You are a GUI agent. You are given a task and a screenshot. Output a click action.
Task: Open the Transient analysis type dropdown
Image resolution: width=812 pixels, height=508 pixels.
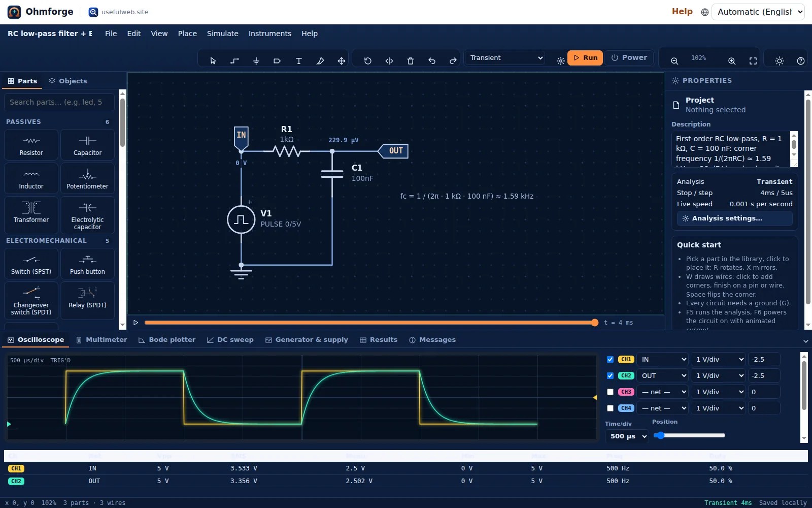click(505, 58)
